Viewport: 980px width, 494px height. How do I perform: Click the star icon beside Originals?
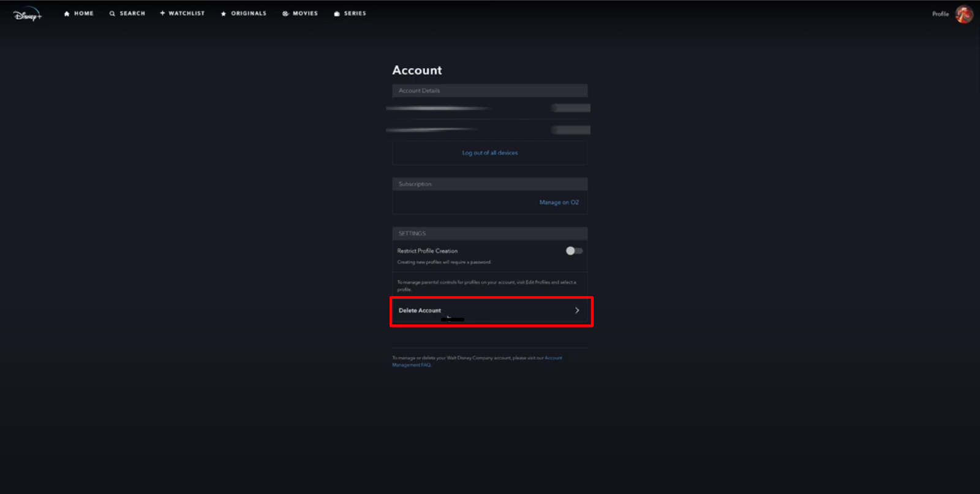pyautogui.click(x=224, y=13)
